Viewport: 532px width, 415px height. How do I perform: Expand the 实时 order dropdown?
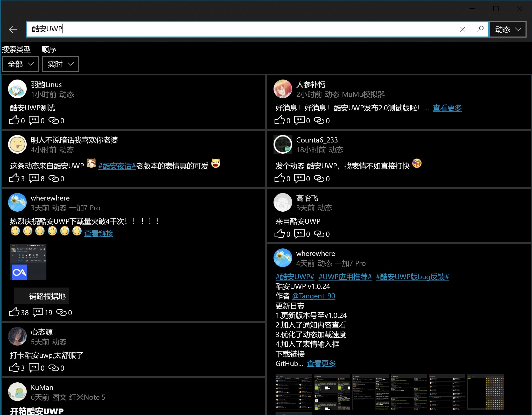(x=60, y=64)
